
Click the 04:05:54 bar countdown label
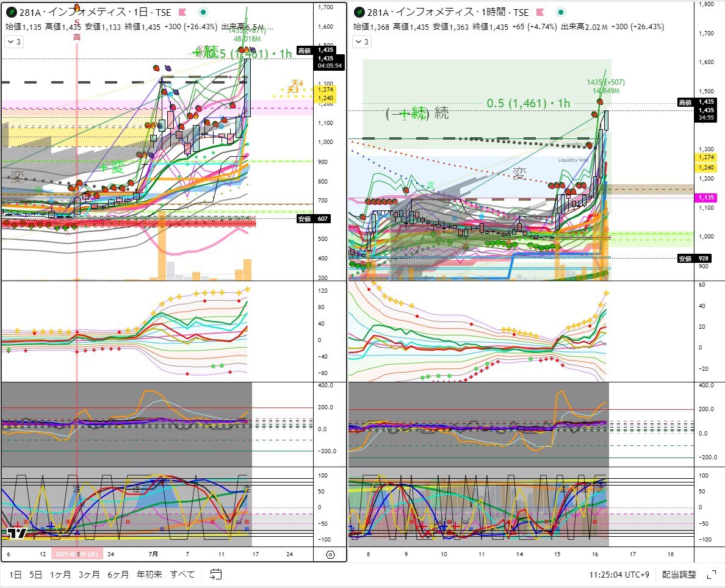330,66
